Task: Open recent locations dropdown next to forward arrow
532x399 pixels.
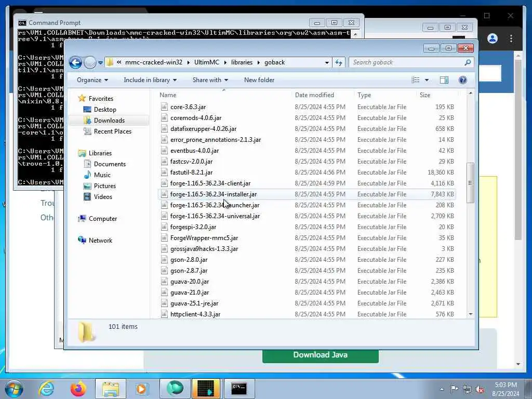Action: coord(100,63)
